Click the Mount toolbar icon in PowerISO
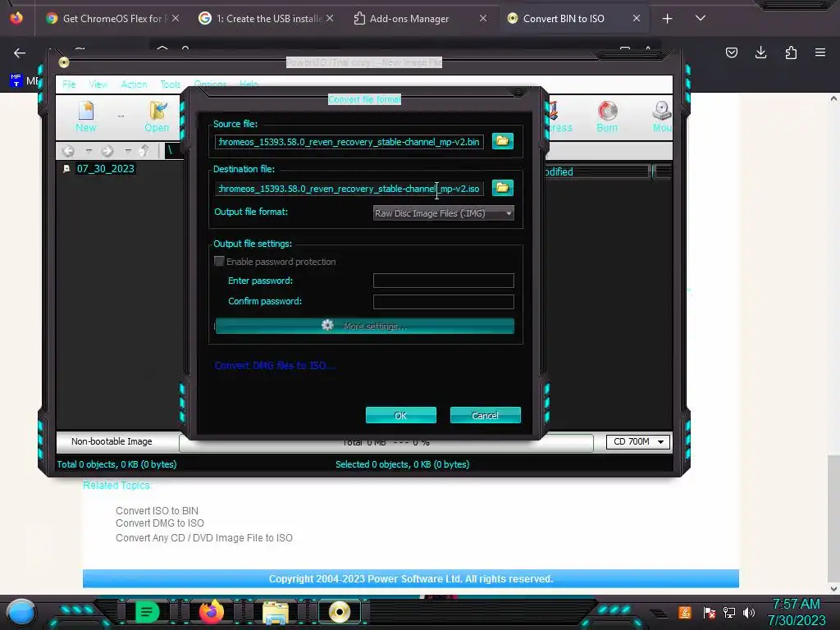The image size is (840, 630). [x=662, y=116]
